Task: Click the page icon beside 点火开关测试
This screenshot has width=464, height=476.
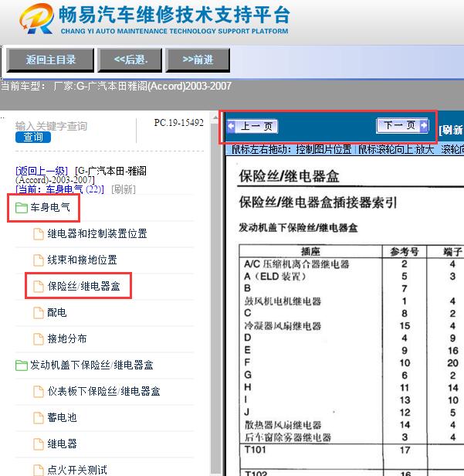Action: click(39, 471)
